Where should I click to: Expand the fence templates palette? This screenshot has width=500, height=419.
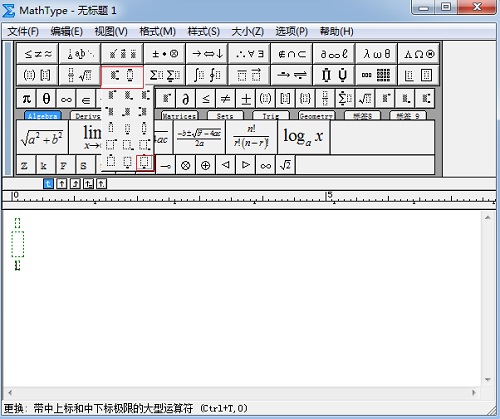point(38,75)
